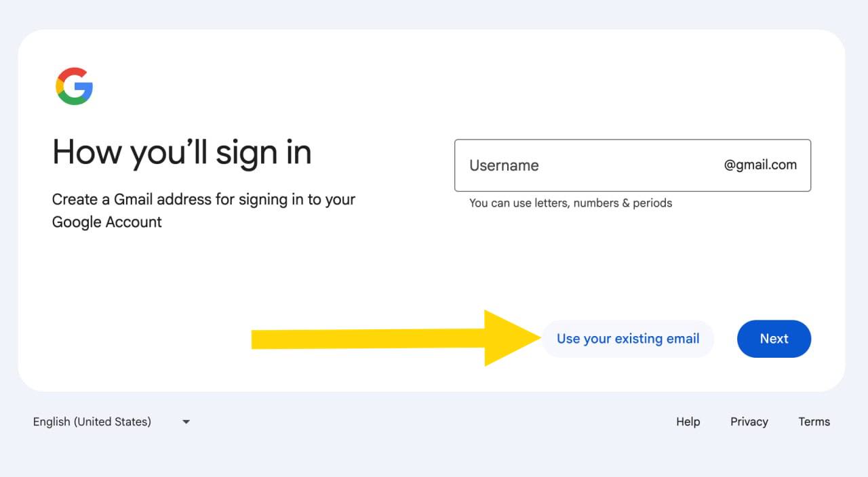Click the letters, numbers & periods hint text
Screen dimensions: 868x477
[571, 203]
